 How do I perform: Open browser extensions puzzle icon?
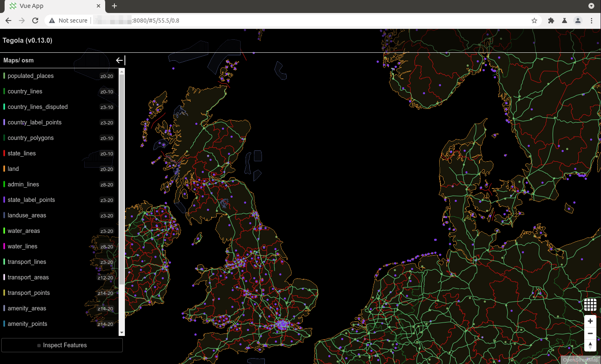(x=551, y=21)
